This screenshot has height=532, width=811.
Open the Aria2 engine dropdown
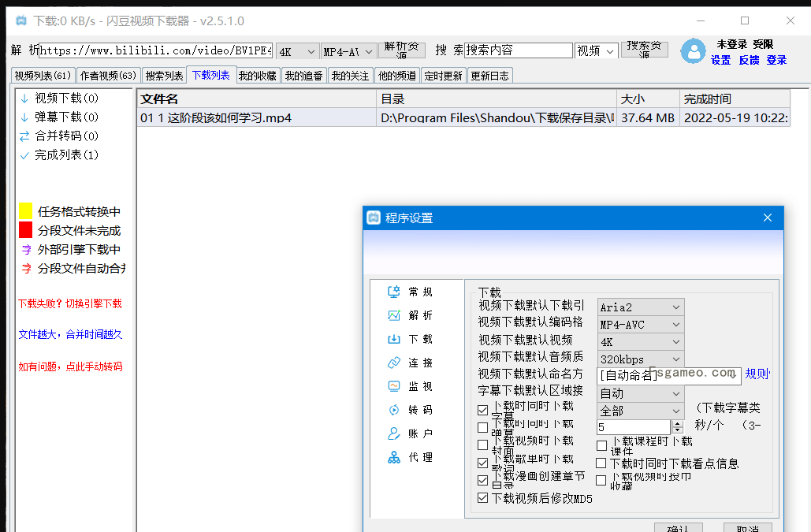click(x=641, y=307)
